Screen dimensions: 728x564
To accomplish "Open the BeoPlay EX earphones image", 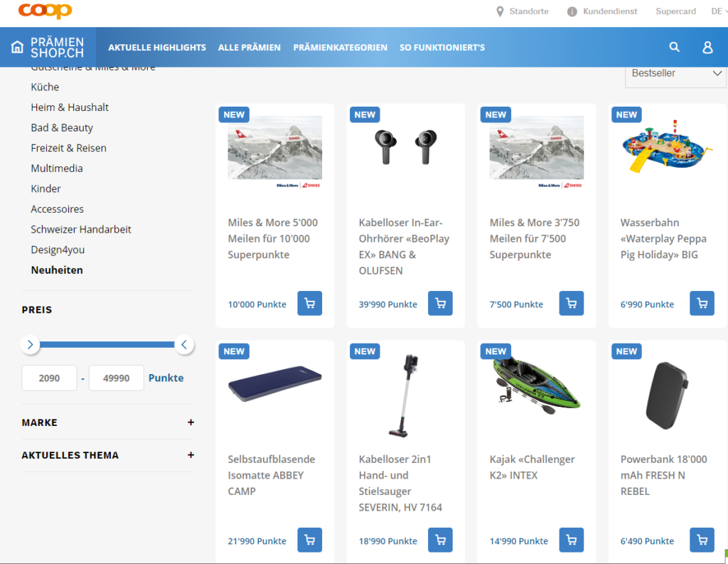I will tap(406, 147).
